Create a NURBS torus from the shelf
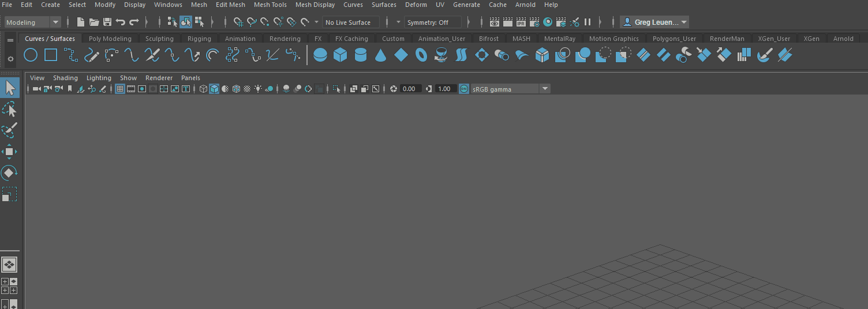Viewport: 868px width, 309px height. click(421, 55)
